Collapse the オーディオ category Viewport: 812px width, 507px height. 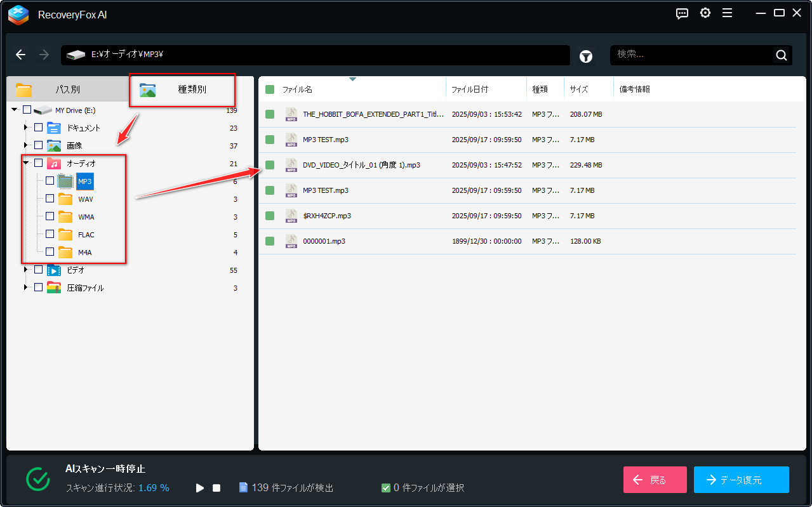[x=26, y=163]
